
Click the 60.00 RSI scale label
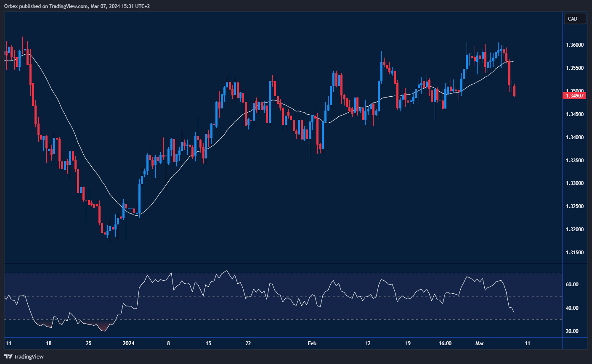tap(572, 285)
